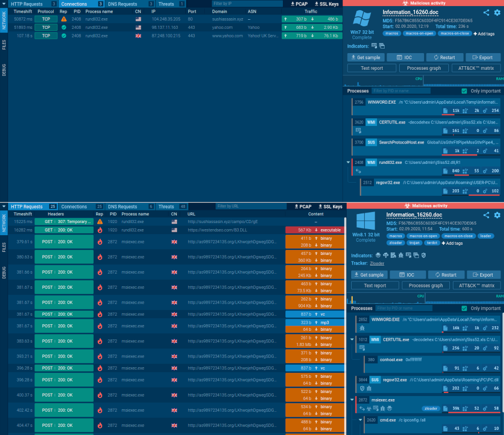The image size is (504, 435).
Task: Click the WMI badge on CERTUTIL.exe process 1012
Action: point(375,339)
